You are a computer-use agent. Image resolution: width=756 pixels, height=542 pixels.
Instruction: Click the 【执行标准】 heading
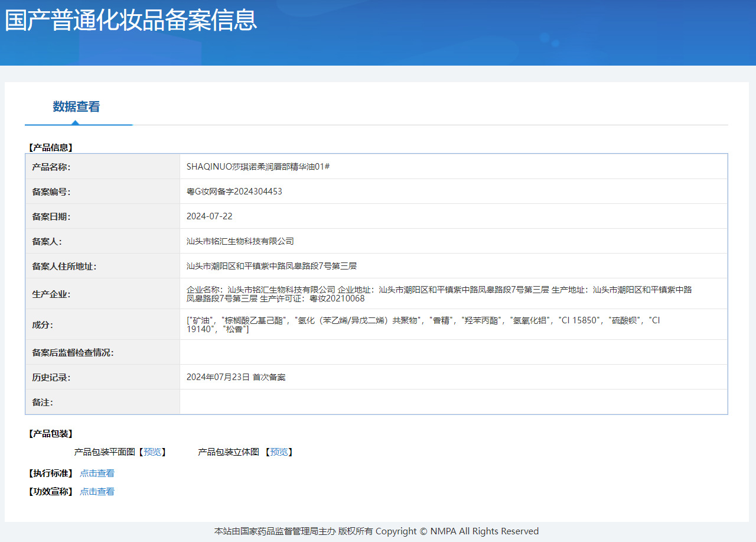point(50,473)
